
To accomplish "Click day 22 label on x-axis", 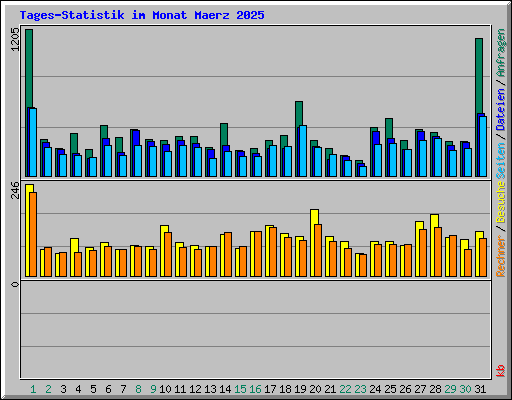I will pos(345,389).
